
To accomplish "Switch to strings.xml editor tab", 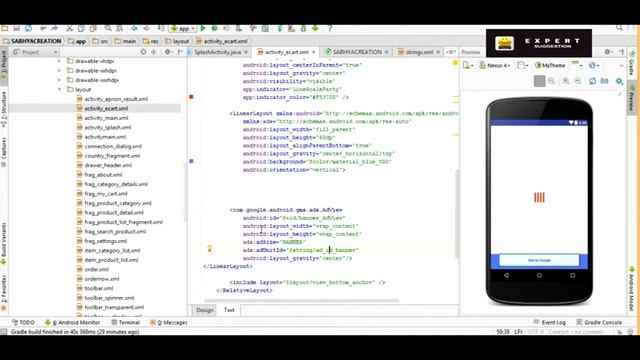I will click(419, 52).
